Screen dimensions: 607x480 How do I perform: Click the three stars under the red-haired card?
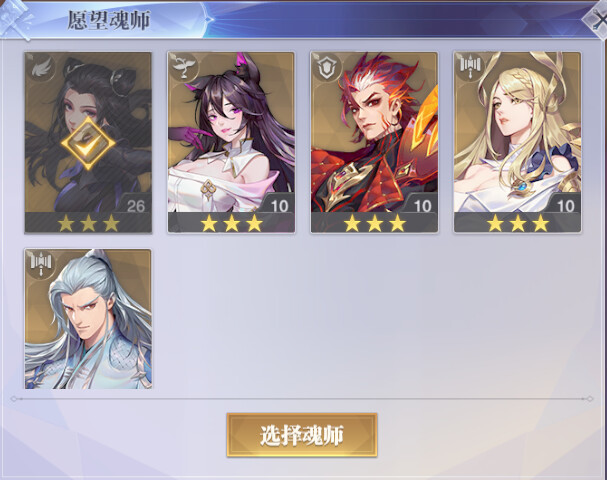[374, 224]
